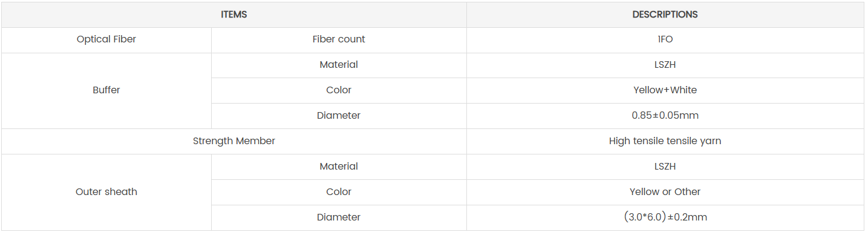The width and height of the screenshot is (868, 232).
Task: Click Buffer's Material label cell
Action: pyautogui.click(x=339, y=65)
